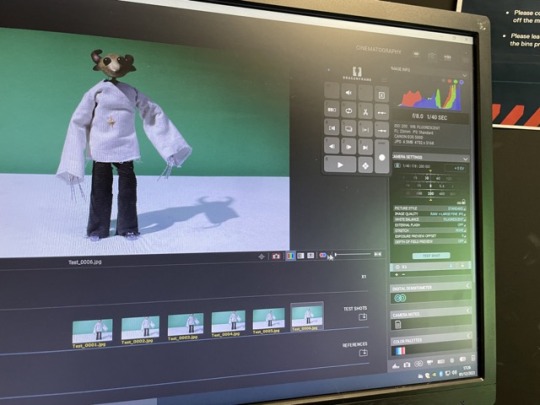
Task: Select the blue white red color palette
Action: [x=400, y=351]
